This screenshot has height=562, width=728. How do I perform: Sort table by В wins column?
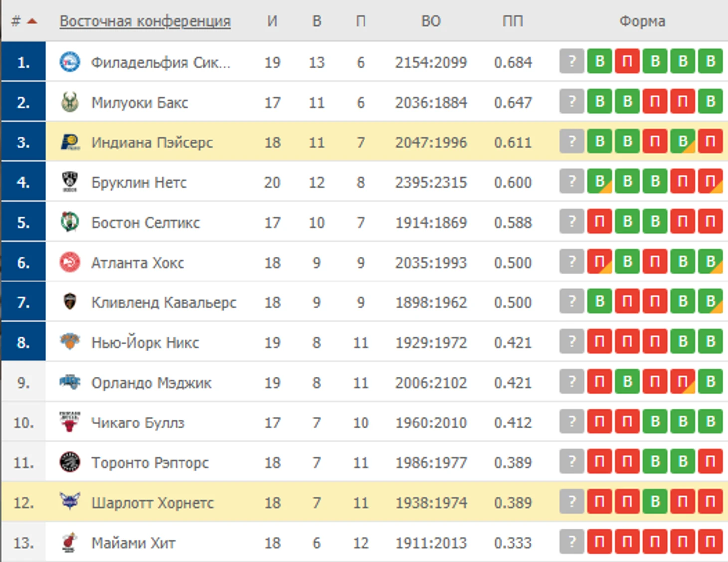pyautogui.click(x=317, y=21)
